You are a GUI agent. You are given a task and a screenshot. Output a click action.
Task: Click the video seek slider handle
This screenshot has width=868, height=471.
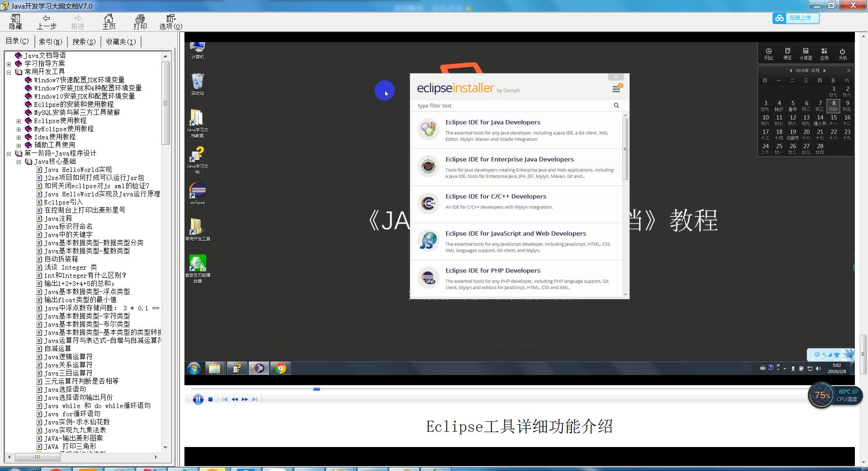316,389
